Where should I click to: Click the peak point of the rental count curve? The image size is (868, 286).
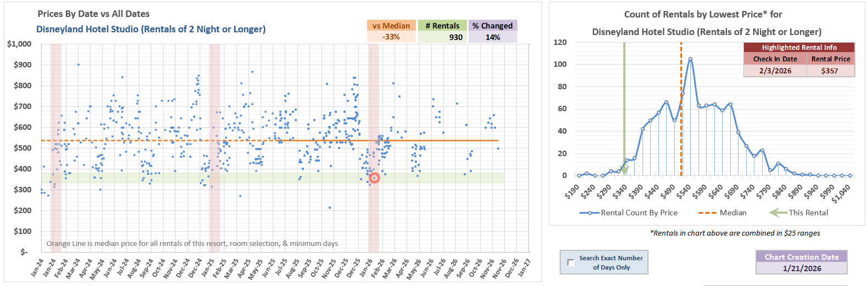point(690,59)
